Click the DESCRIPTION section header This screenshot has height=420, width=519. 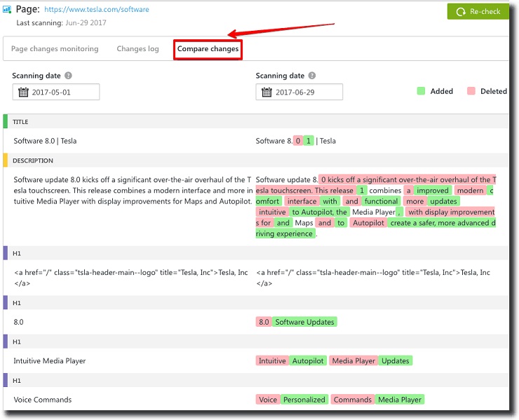(255, 160)
